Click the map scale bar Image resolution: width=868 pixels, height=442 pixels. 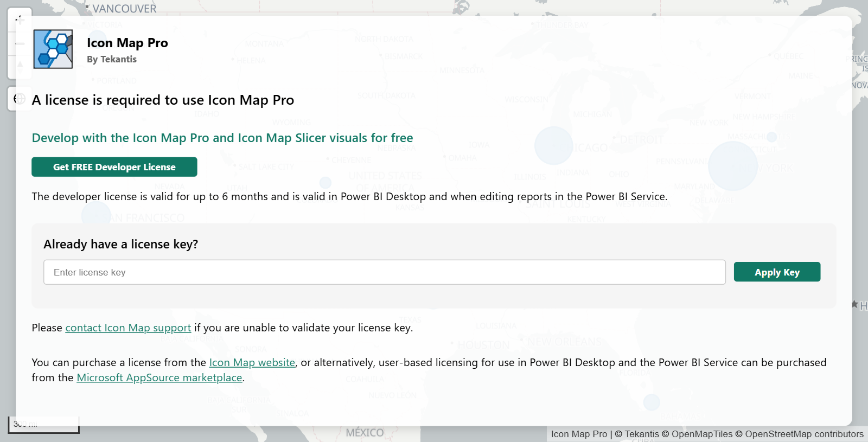[43, 425]
